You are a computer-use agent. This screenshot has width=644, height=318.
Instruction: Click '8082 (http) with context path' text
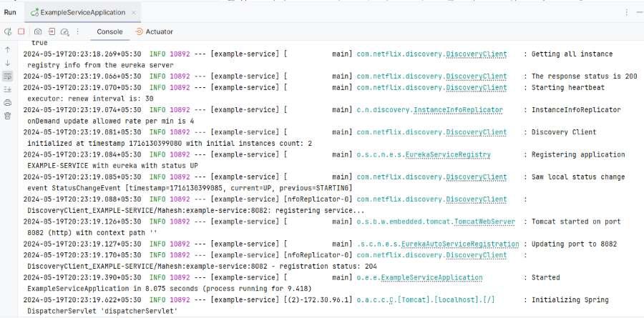pos(87,233)
